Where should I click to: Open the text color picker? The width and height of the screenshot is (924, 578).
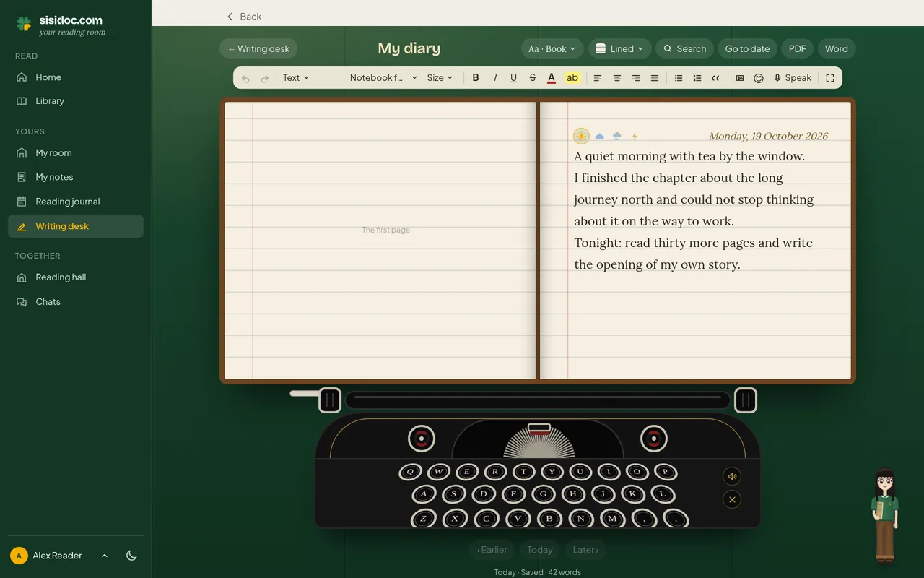click(551, 78)
